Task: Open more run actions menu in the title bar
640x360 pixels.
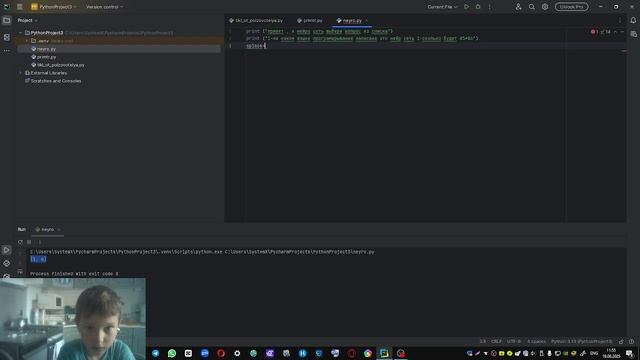Action: tap(489, 7)
